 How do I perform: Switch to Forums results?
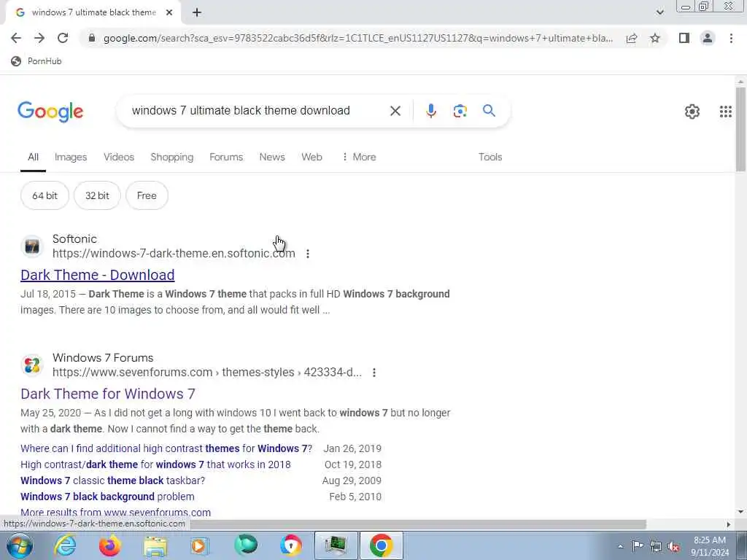pos(226,157)
